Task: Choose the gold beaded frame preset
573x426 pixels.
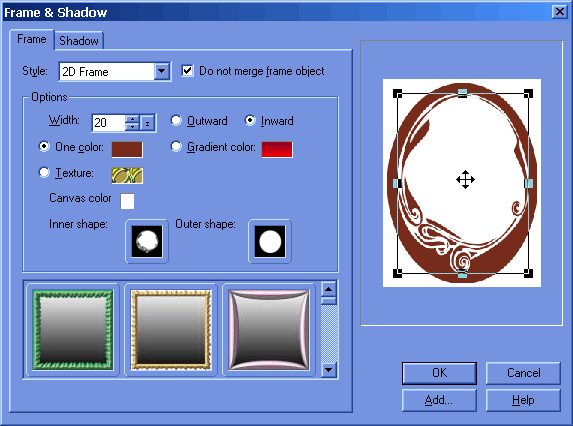Action: (171, 330)
